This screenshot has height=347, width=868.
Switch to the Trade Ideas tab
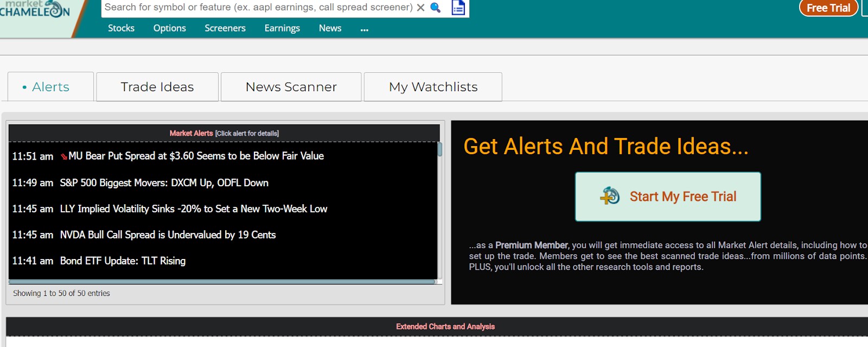pos(157,87)
